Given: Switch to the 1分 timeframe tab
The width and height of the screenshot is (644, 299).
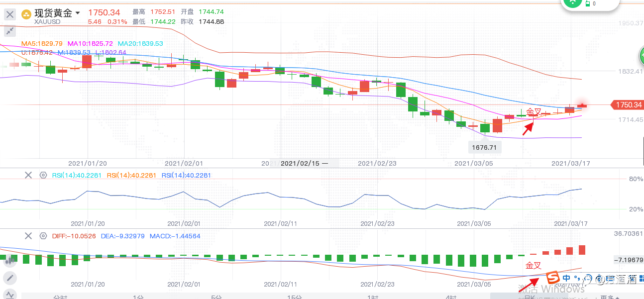Looking at the screenshot, I should click(x=138, y=297).
